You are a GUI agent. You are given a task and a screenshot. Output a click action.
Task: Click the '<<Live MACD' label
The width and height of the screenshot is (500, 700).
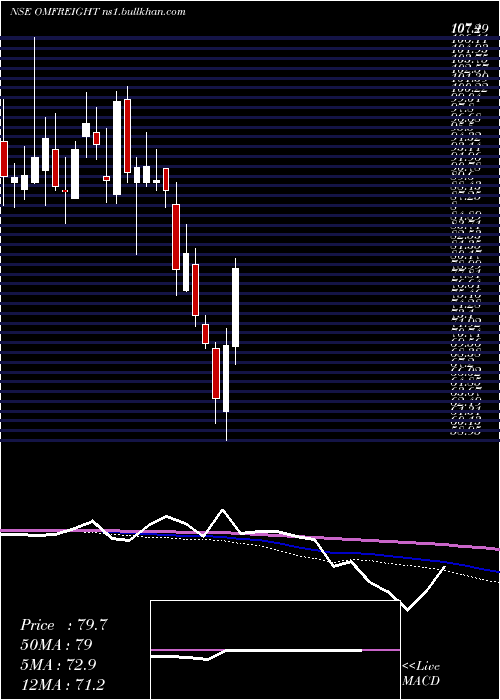[421, 674]
